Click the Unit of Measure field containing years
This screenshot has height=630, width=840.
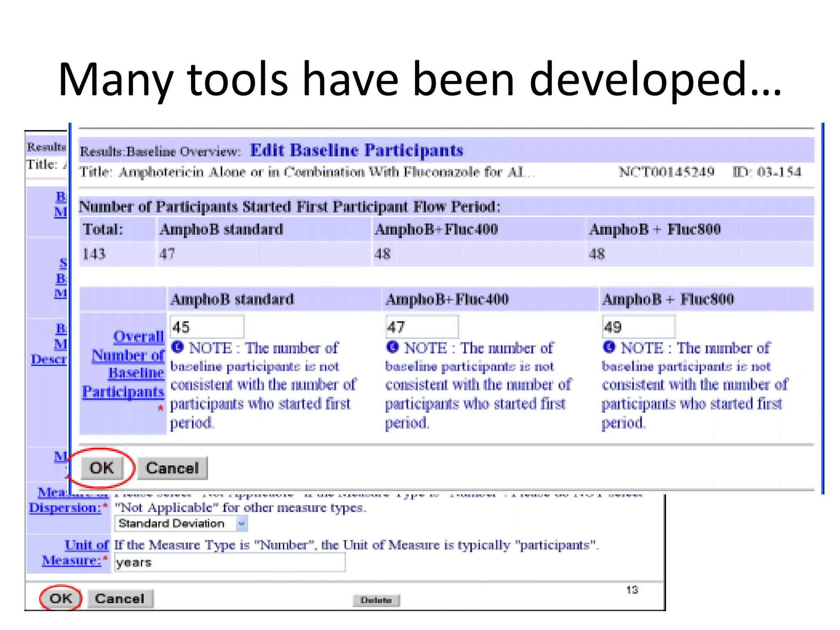point(230,562)
